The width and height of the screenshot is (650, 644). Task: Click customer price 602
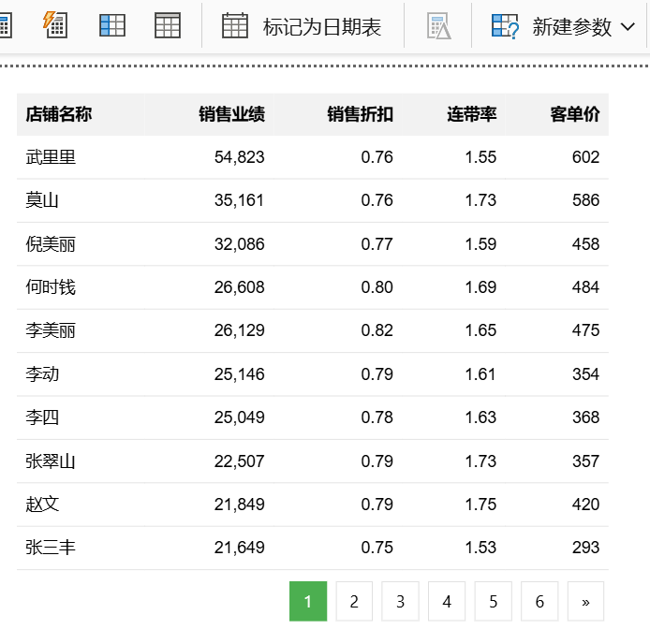coord(585,157)
